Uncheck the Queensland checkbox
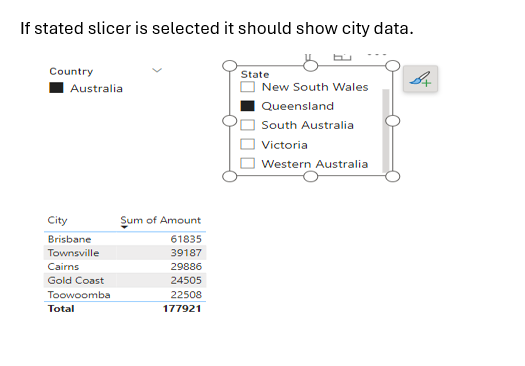This screenshot has height=366, width=525. click(x=247, y=106)
